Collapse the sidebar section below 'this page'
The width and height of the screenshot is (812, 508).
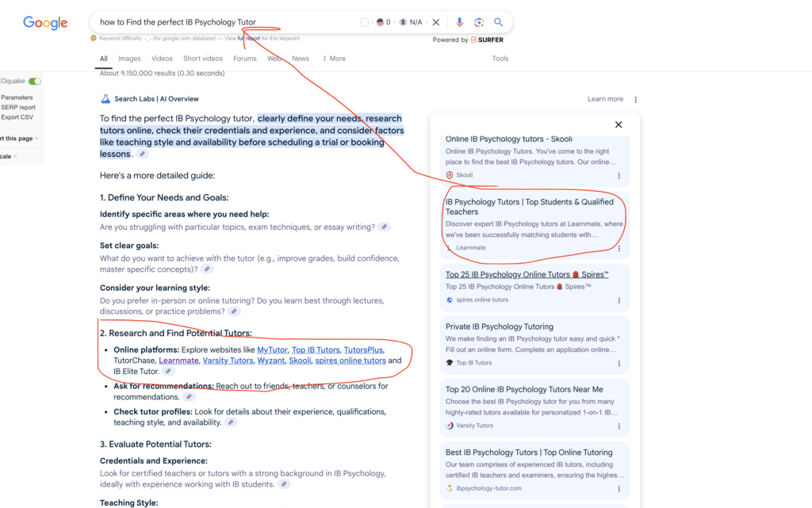[15, 156]
